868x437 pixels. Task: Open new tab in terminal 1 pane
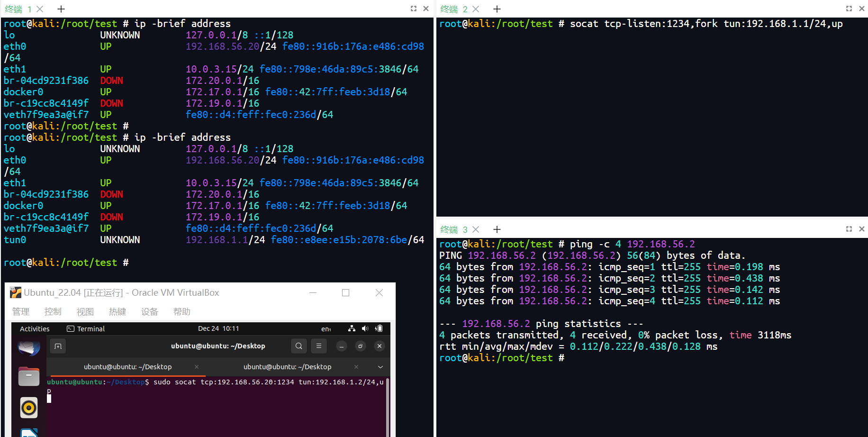(x=61, y=9)
